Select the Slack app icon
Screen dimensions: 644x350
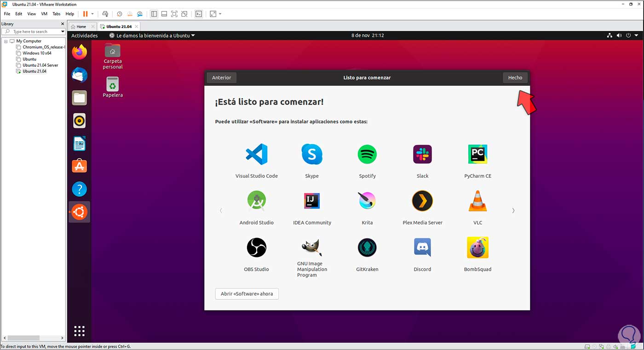pyautogui.click(x=422, y=154)
